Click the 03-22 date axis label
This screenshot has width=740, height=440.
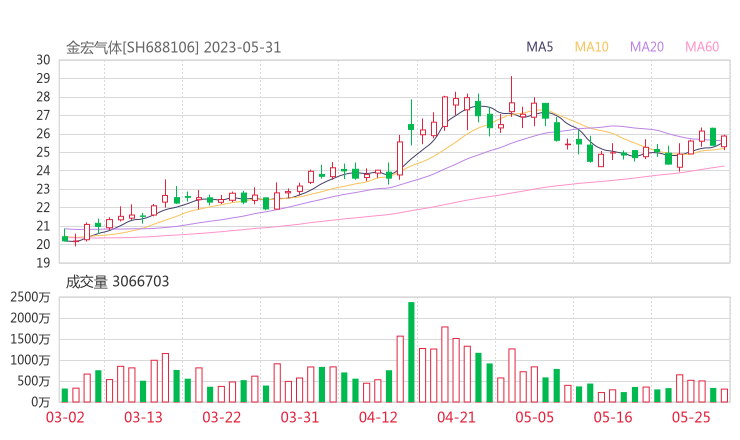pos(221,417)
